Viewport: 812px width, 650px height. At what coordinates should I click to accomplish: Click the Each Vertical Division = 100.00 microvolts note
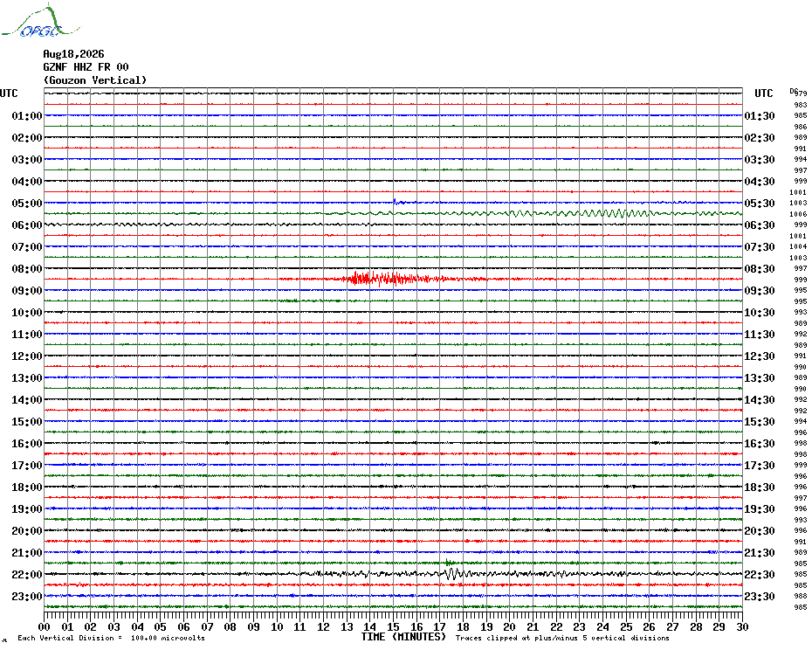(x=112, y=638)
